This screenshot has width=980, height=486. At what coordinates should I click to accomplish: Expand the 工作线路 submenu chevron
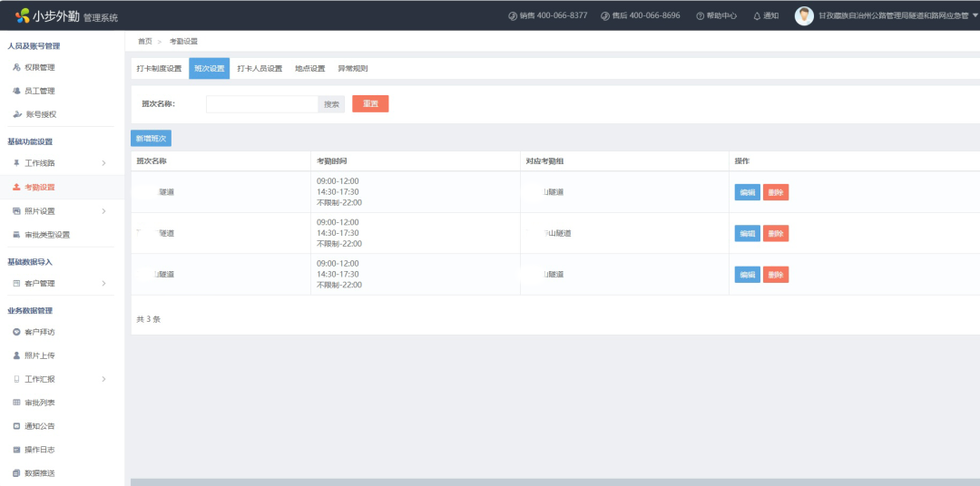[103, 163]
